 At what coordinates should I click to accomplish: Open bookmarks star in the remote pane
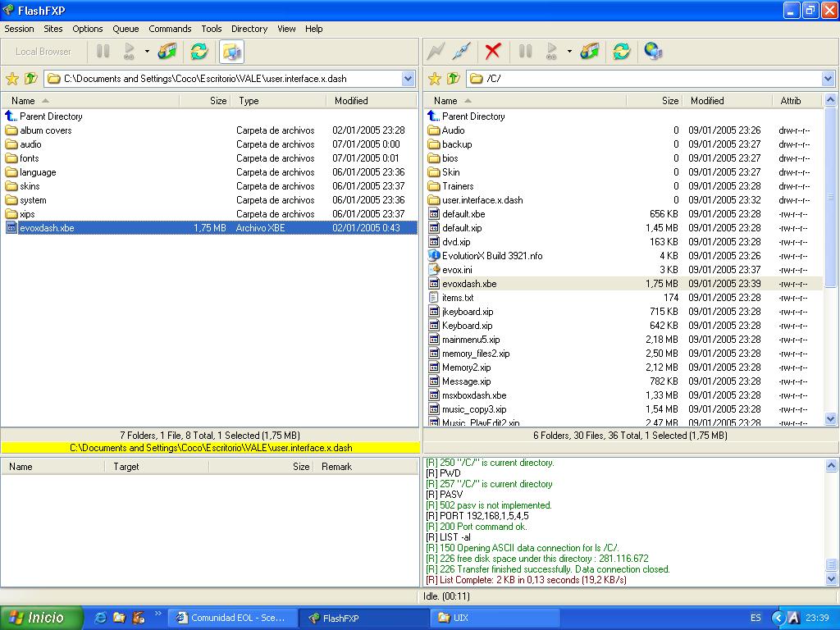[435, 79]
